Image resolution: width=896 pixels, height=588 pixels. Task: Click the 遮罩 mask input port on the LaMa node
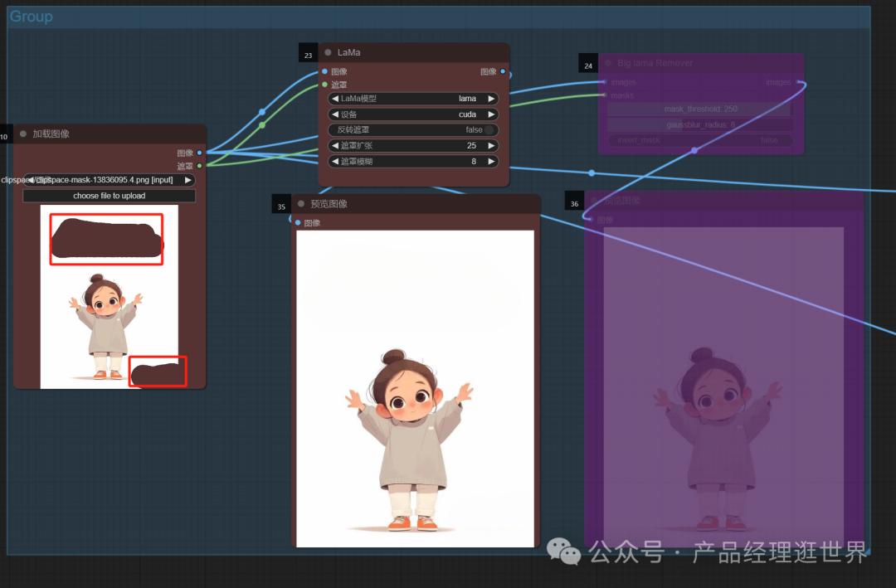coord(324,84)
